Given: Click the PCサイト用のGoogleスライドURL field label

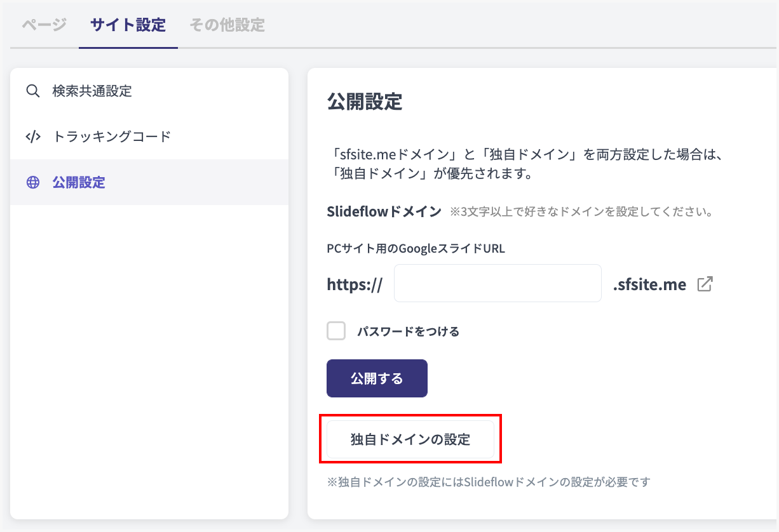Looking at the screenshot, I should click(x=416, y=248).
